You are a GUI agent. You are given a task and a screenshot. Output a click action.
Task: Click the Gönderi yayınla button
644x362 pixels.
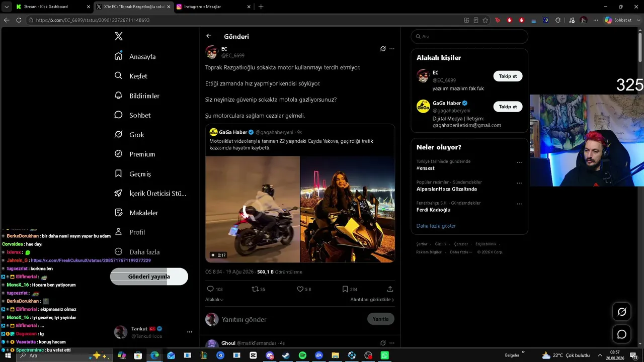pyautogui.click(x=149, y=277)
